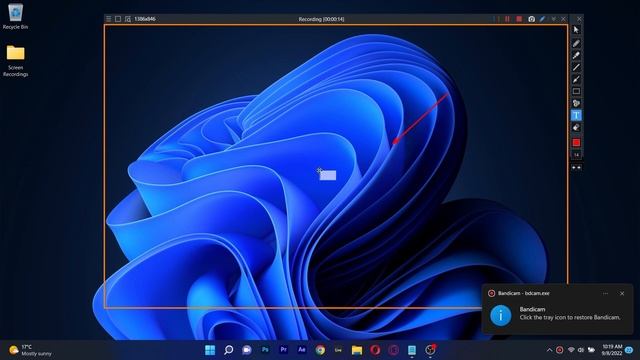Image resolution: width=640 pixels, height=360 pixels.
Task: Deselect the active Text tool
Action: (x=576, y=116)
